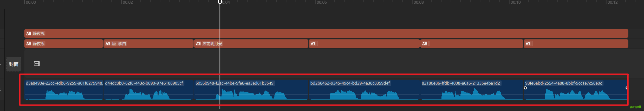The height and width of the screenshot is (111, 644).
Task: Click the playhead handle on the ruler
Action: pyautogui.click(x=220, y=2)
